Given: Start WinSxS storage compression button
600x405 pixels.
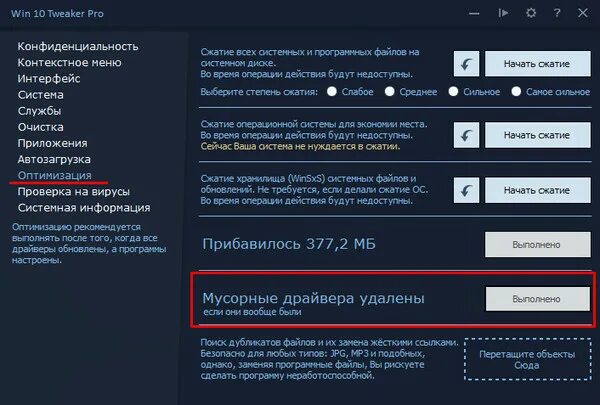Looking at the screenshot, I should pos(538,190).
